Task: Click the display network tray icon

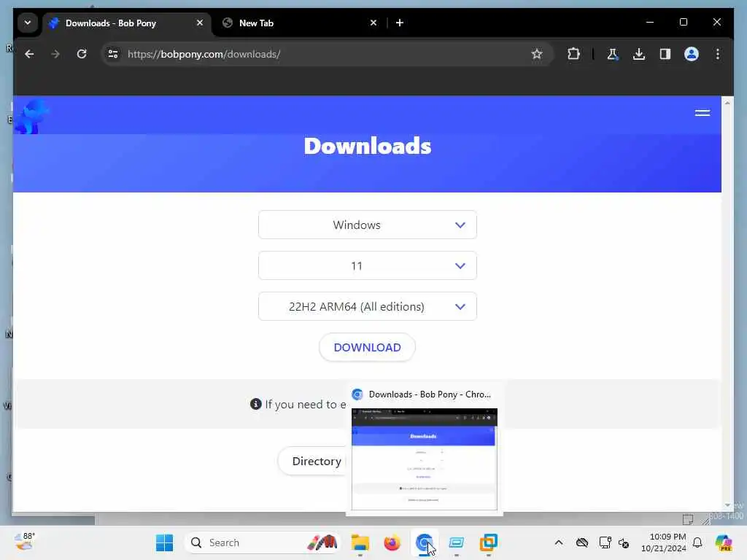Action: (605, 542)
